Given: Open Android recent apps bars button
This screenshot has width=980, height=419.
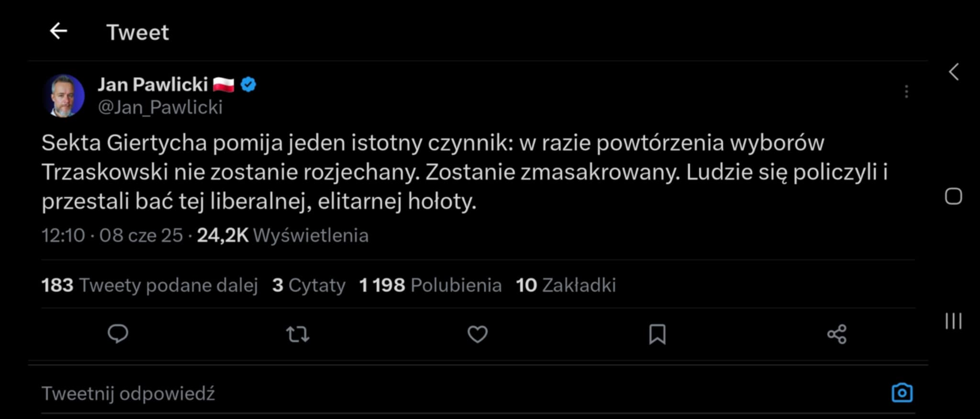Looking at the screenshot, I should tap(953, 320).
